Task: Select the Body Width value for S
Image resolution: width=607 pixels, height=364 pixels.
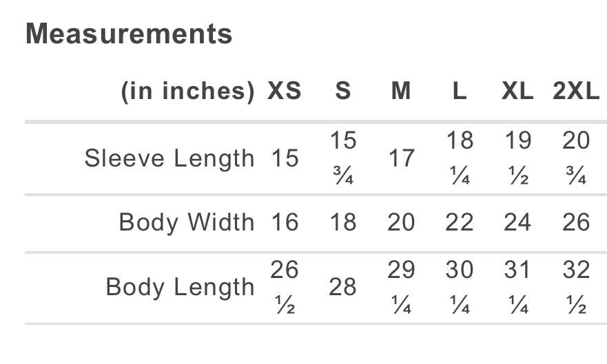Action: pos(343,222)
